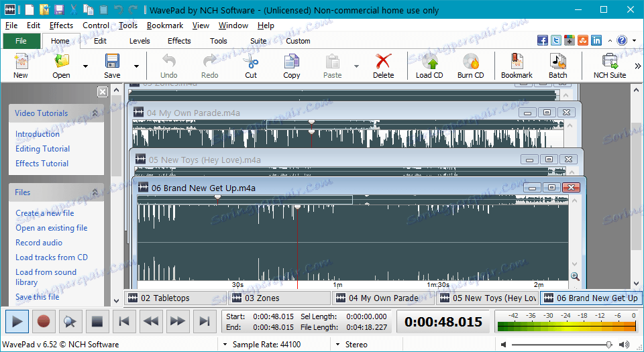Open the Help icon dropdown arrow
This screenshot has height=352, width=644.
(635, 41)
